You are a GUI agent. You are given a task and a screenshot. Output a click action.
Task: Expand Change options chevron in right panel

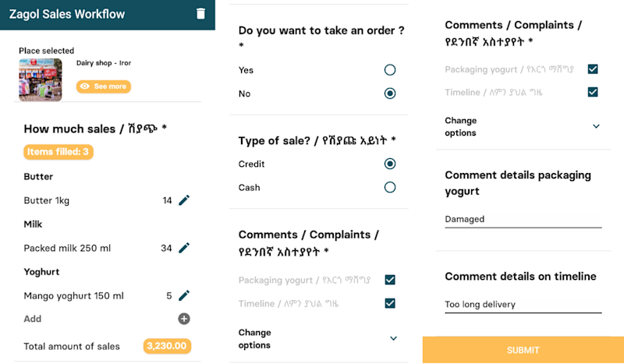(596, 126)
